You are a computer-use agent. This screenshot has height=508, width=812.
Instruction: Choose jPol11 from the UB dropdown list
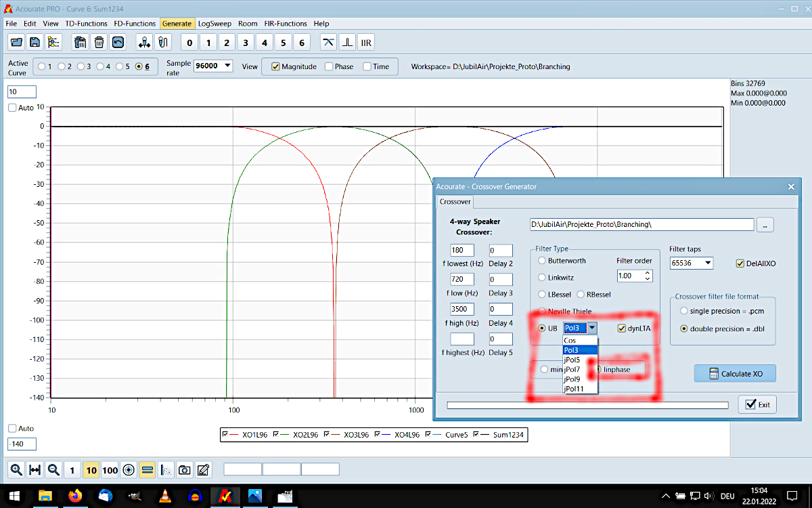pos(581,388)
